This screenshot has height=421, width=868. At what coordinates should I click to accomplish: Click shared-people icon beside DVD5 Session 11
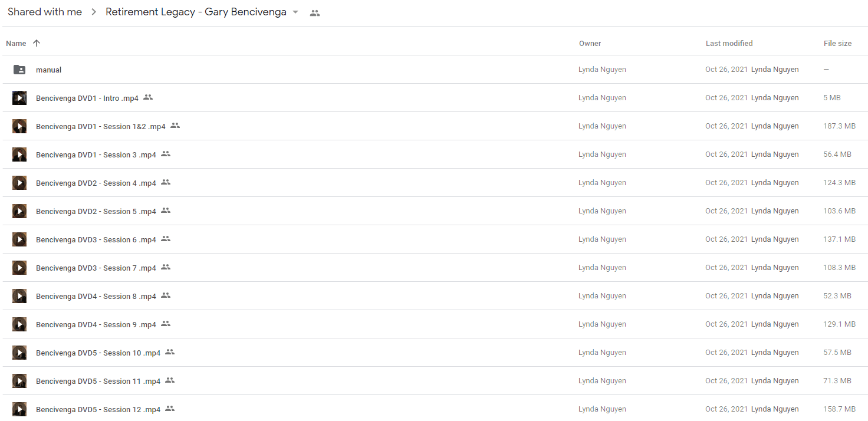pos(170,380)
